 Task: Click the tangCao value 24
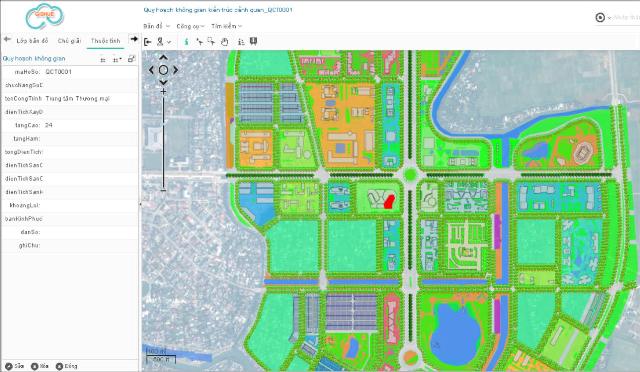[49, 125]
